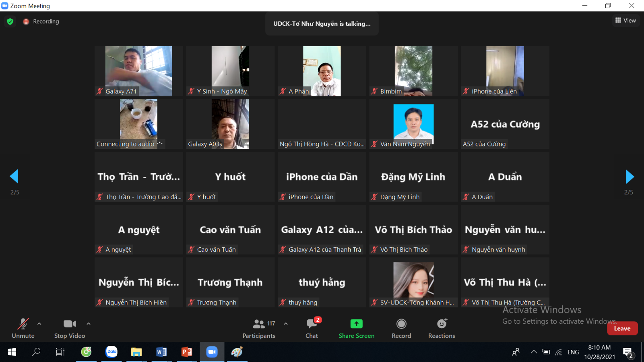Click the 'is talking' speaker banner
The height and width of the screenshot is (362, 644).
tap(322, 24)
